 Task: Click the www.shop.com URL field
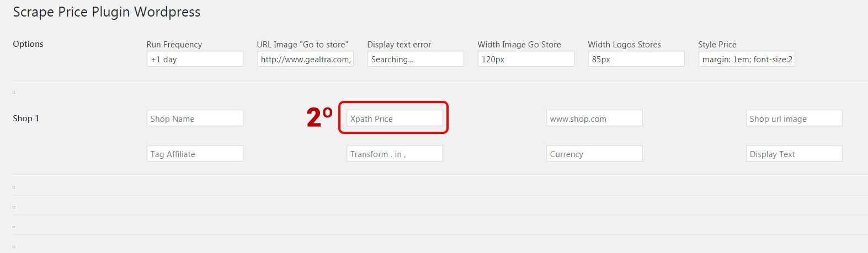(x=594, y=119)
